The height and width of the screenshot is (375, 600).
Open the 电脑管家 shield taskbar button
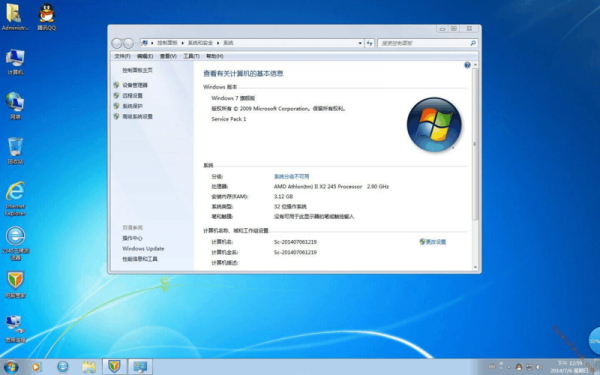114,367
